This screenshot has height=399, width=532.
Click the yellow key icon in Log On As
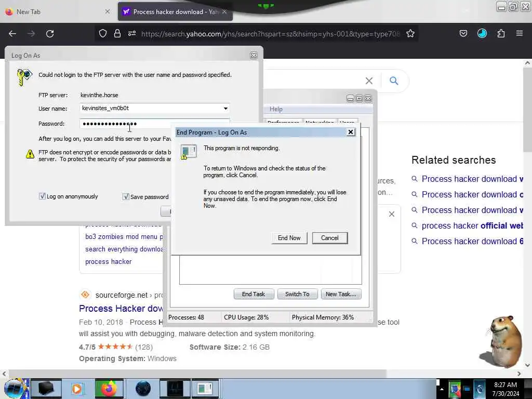[24, 77]
